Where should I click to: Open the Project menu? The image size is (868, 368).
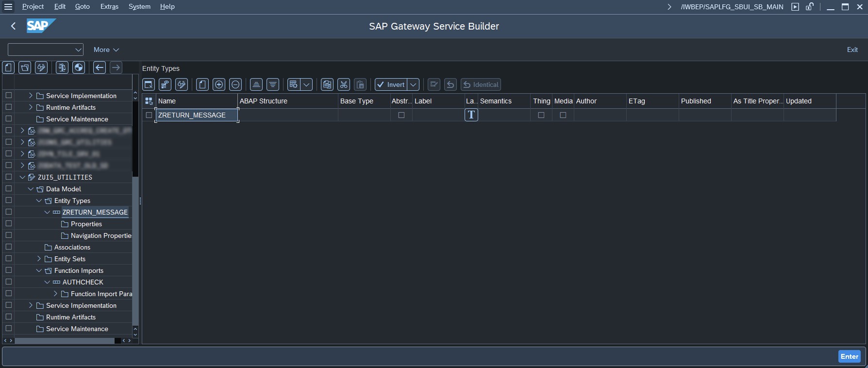tap(33, 6)
